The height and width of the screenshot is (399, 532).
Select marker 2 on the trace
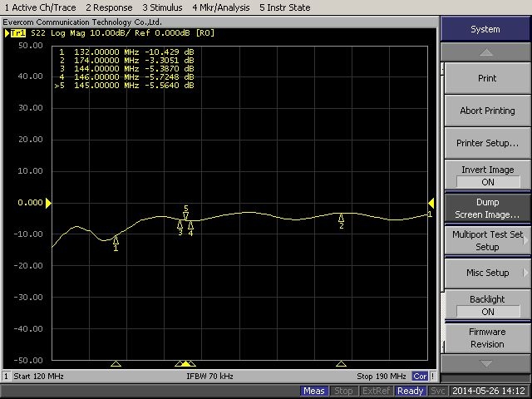coord(341,218)
